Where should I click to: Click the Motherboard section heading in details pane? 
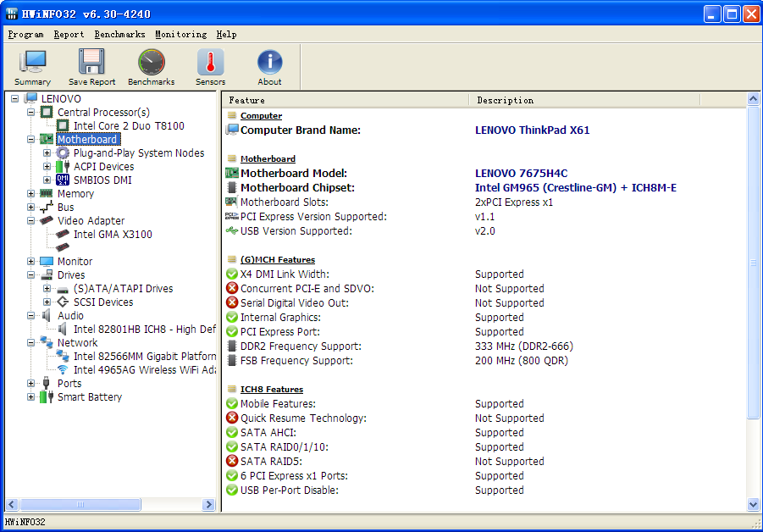[x=268, y=158]
